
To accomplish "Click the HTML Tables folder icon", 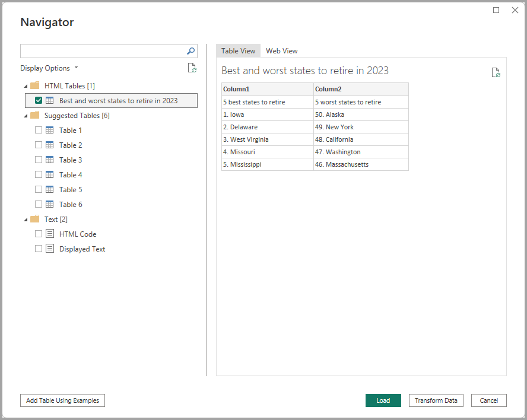I will click(34, 85).
